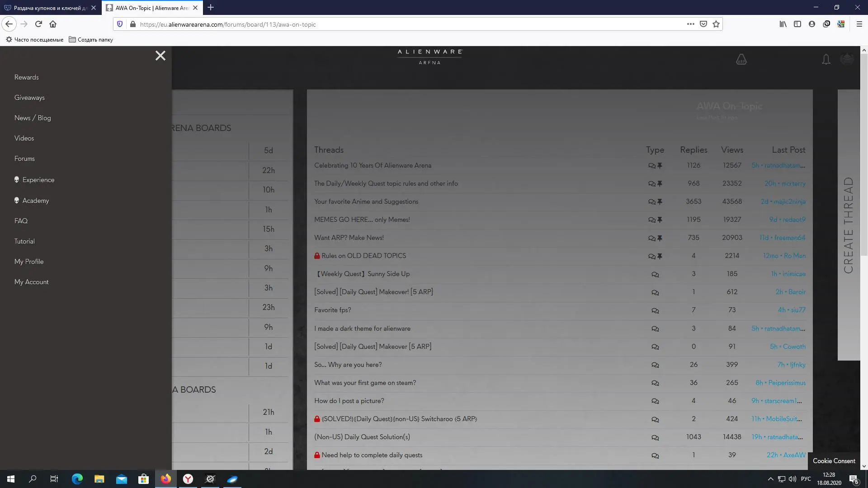The height and width of the screenshot is (488, 868).
Task: Go back to previous page
Action: point(9,24)
